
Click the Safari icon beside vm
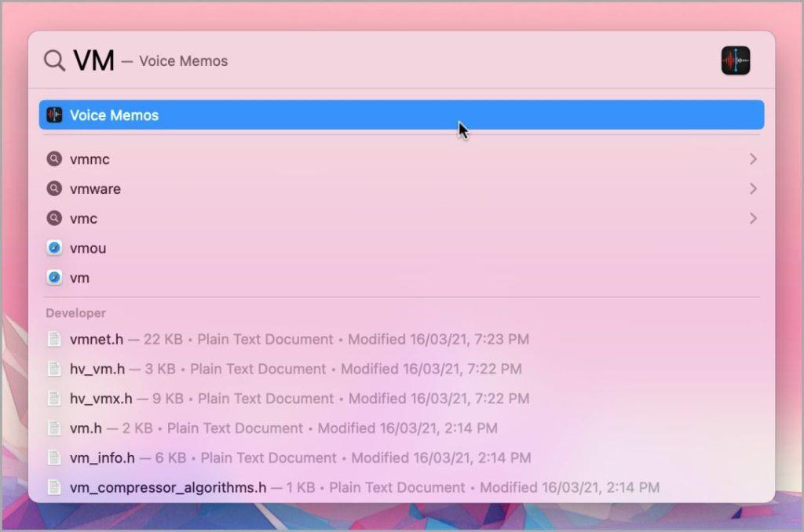click(x=54, y=278)
